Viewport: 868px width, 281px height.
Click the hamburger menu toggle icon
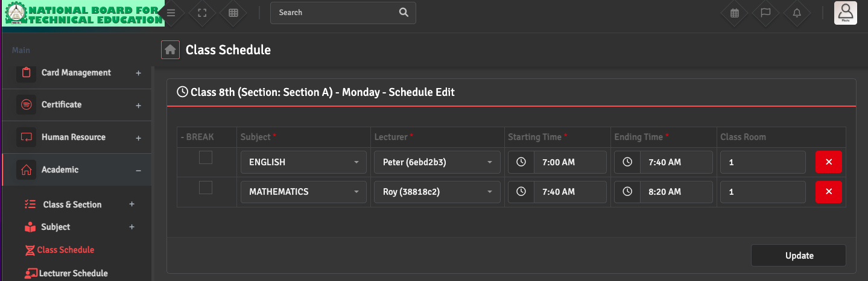click(x=171, y=13)
